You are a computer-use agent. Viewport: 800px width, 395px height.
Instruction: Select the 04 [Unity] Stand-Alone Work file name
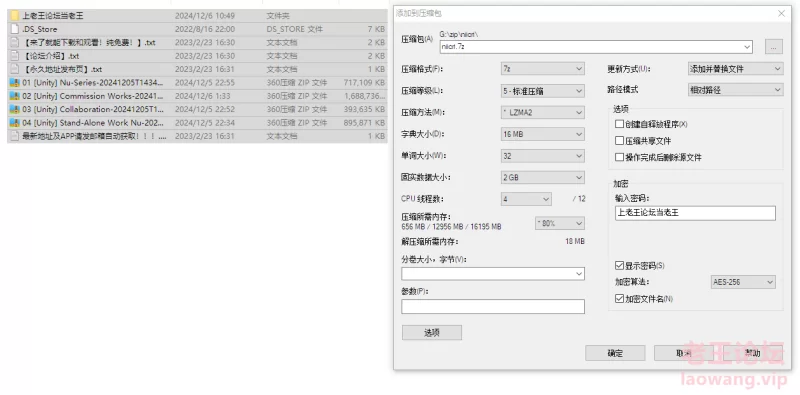click(x=93, y=122)
